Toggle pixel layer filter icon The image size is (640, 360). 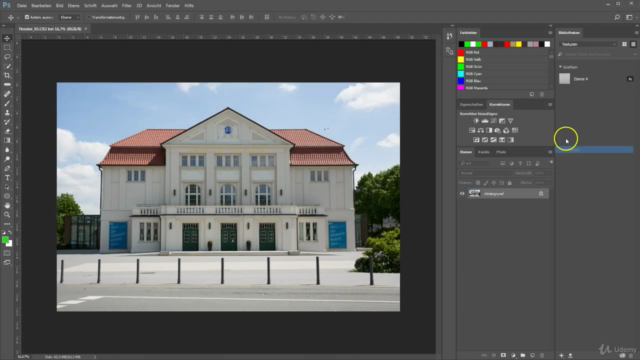pos(502,163)
